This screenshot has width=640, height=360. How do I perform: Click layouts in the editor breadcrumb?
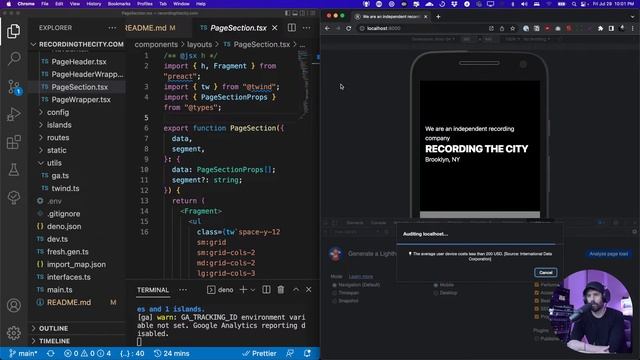pos(199,44)
